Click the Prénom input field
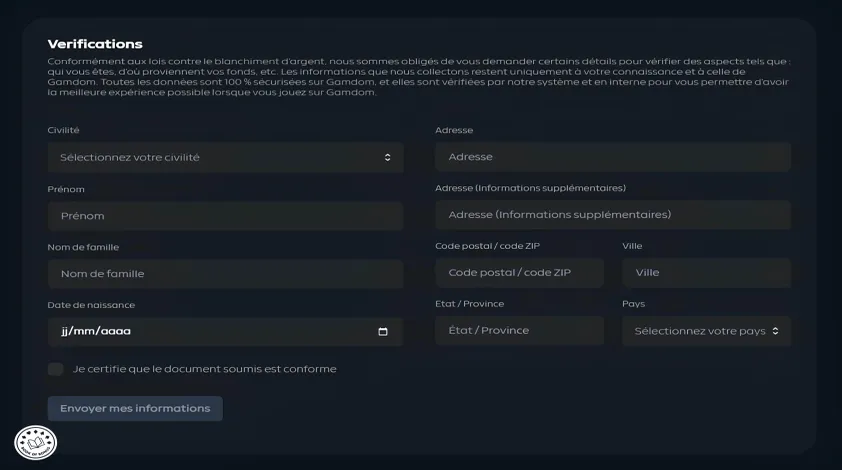 (x=226, y=216)
